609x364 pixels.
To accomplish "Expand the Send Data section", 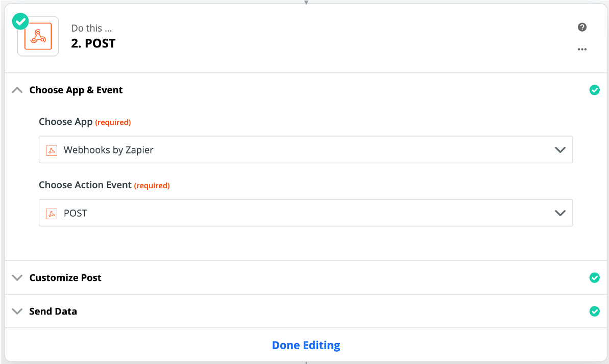I will click(x=17, y=311).
